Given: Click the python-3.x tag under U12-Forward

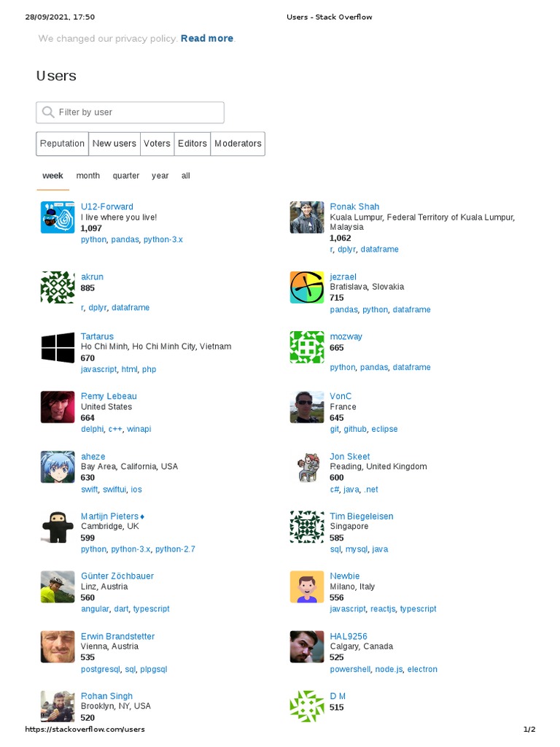Looking at the screenshot, I should point(163,239).
